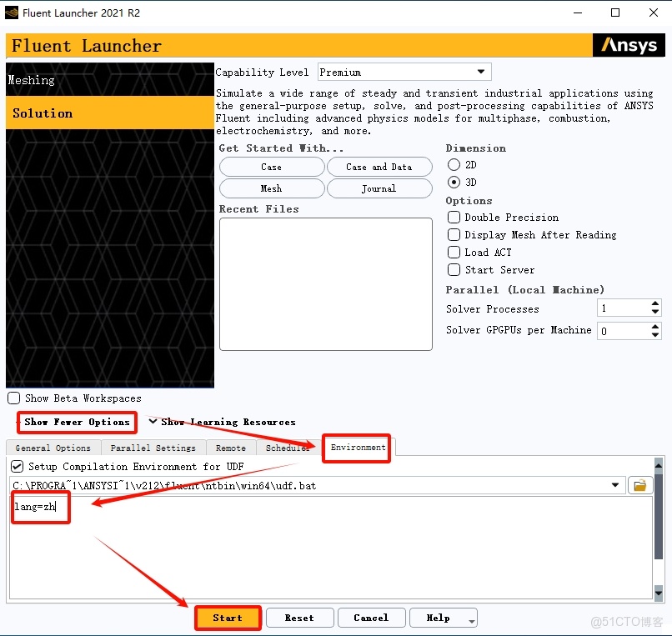This screenshot has width=672, height=636.
Task: Increase Solver Processes using the up stepper
Action: (657, 303)
